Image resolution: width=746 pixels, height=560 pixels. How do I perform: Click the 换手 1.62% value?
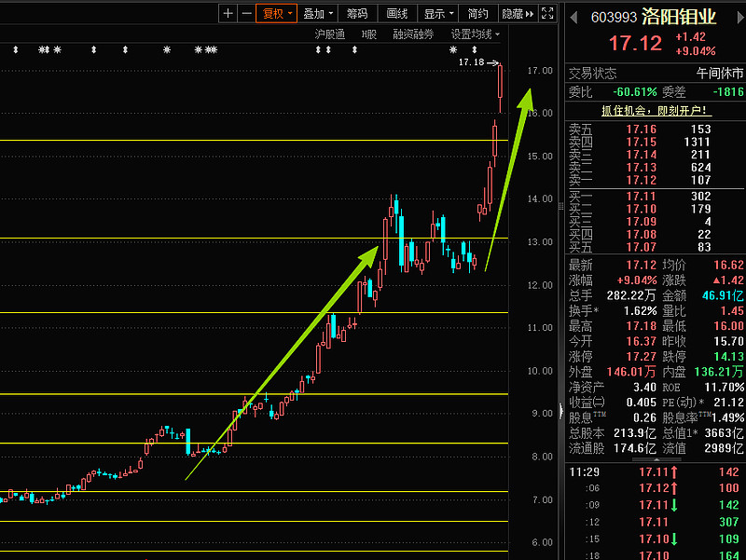point(640,311)
